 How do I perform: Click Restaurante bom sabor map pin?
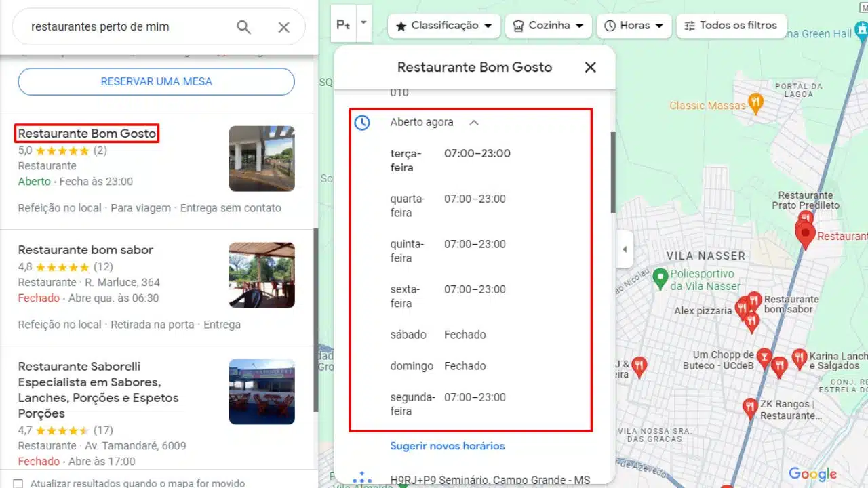pyautogui.click(x=754, y=301)
